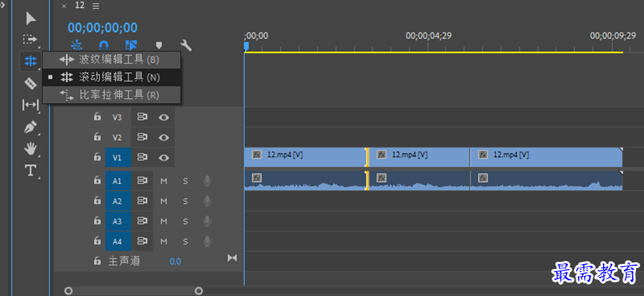
Task: Toggle sync lock on track A4
Action: [142, 241]
